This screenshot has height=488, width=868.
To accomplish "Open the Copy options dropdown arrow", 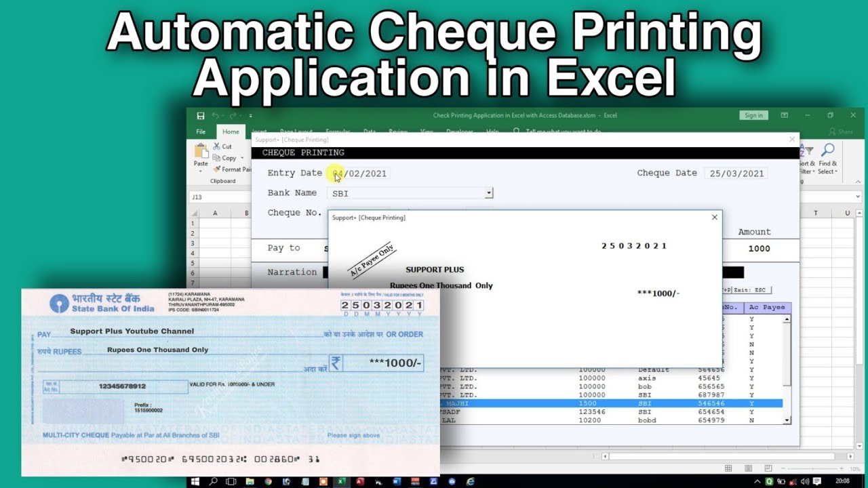I will 242,158.
